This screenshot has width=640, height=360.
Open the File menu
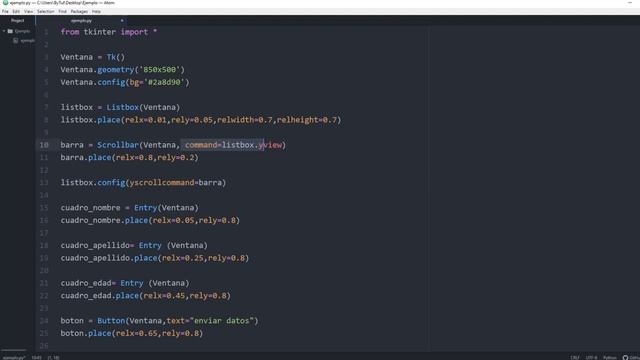(x=5, y=11)
